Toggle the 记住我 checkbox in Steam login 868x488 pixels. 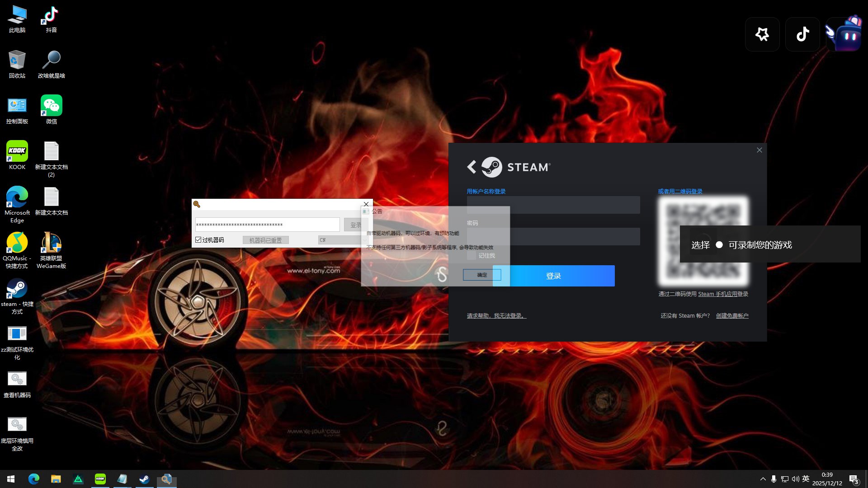tap(472, 256)
